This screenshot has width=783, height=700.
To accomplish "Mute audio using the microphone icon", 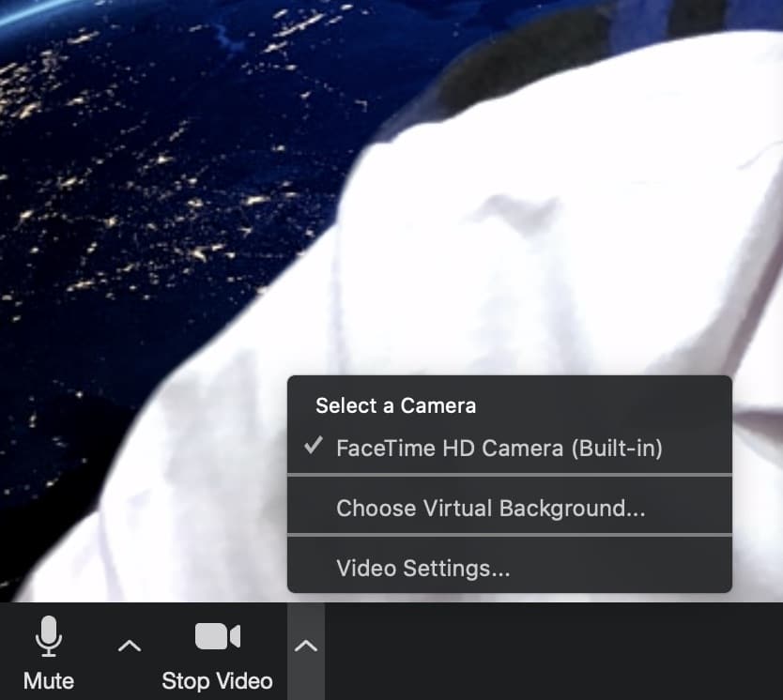I will tap(49, 637).
